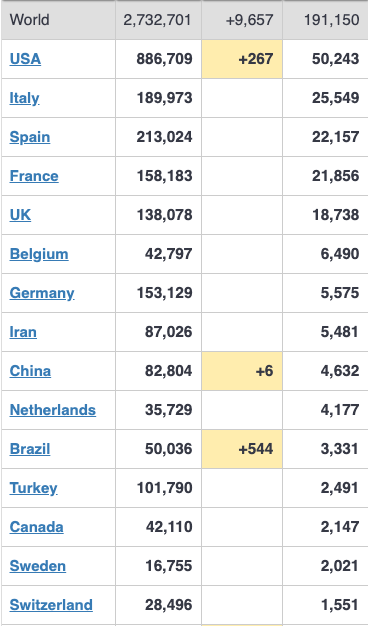The width and height of the screenshot is (368, 626).
Task: Open the Switzerland country link
Action: [x=51, y=605]
